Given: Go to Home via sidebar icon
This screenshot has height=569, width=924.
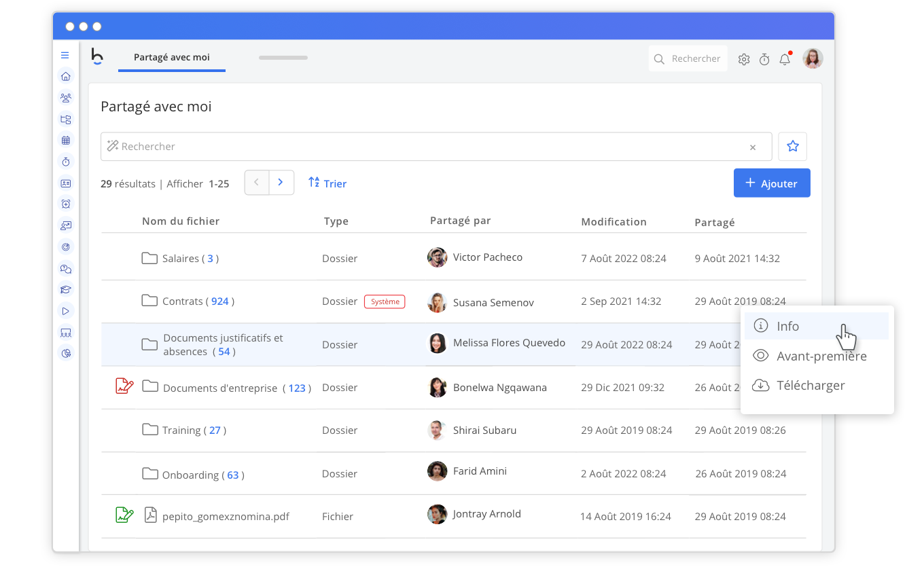Looking at the screenshot, I should click(66, 76).
